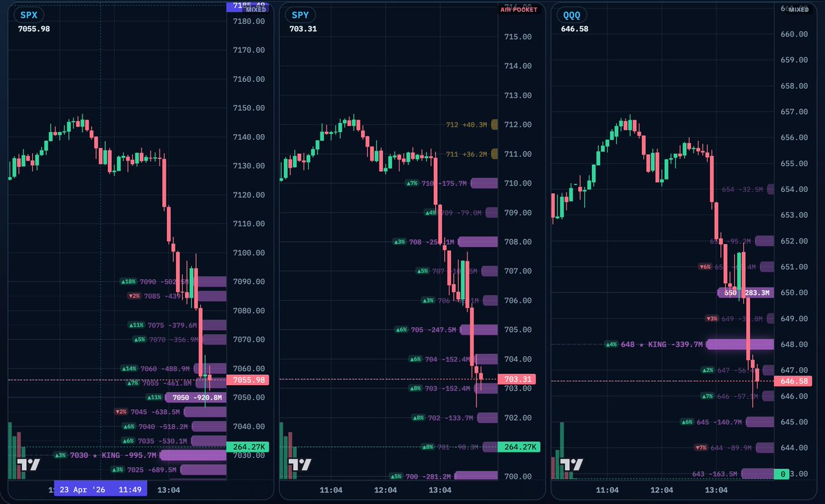Click the TradingView logo in the SPY chart
This screenshot has width=825, height=504.
click(x=300, y=464)
